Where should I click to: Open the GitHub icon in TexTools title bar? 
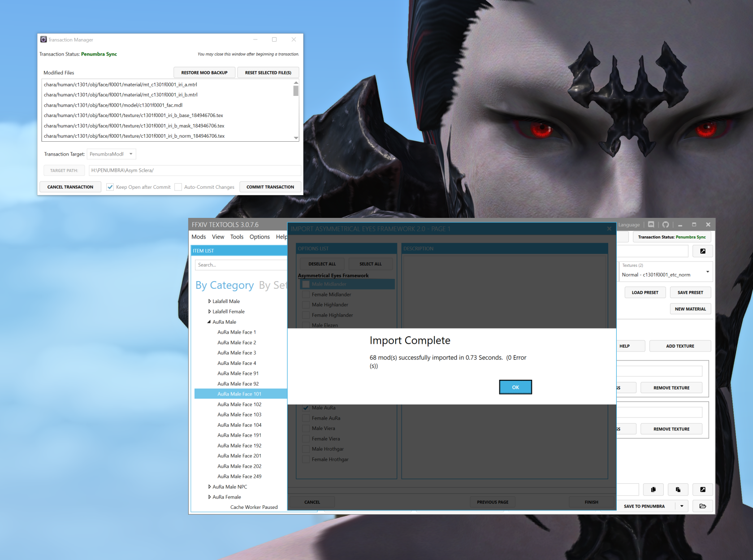[666, 225]
